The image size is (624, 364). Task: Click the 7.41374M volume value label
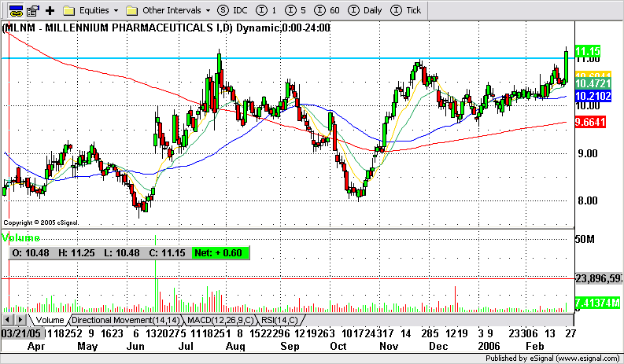pos(598,303)
